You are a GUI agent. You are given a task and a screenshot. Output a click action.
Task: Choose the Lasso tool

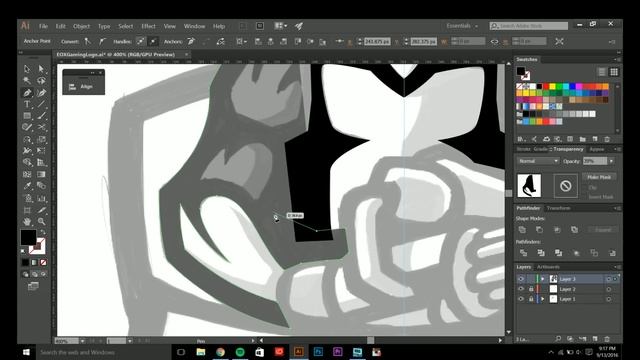[41, 81]
